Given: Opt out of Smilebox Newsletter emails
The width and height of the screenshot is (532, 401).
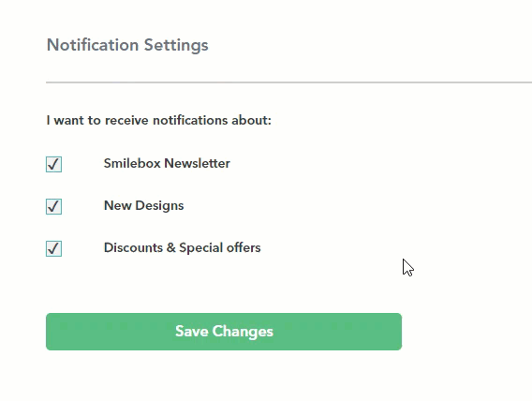Looking at the screenshot, I should [x=53, y=164].
